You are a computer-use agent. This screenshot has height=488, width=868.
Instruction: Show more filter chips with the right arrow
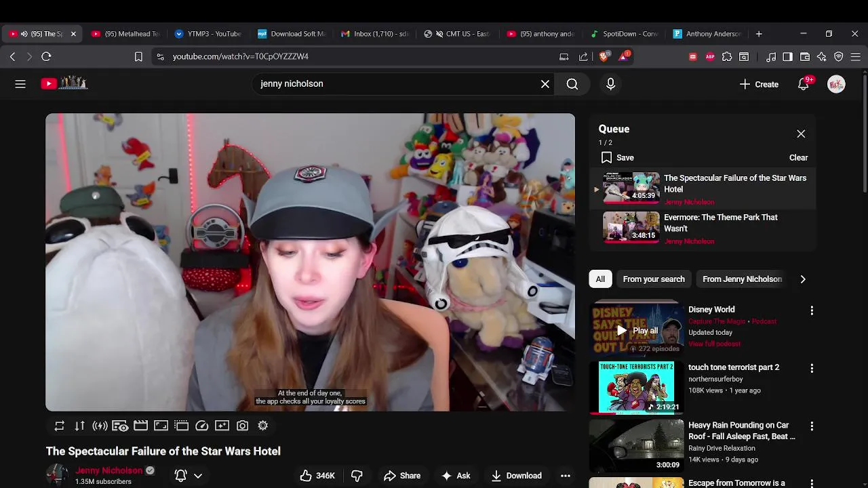click(x=803, y=279)
